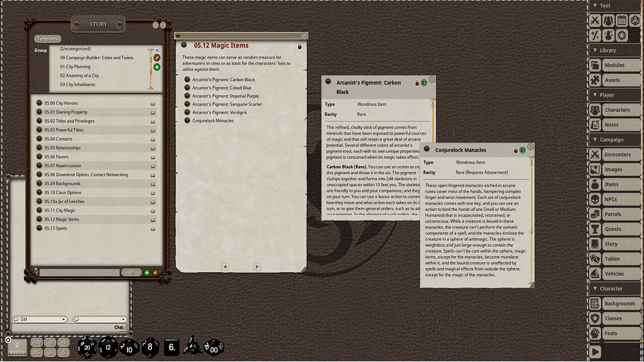The width and height of the screenshot is (644, 362).
Task: Open the Combat Tracker swords icon
Action: (595, 20)
